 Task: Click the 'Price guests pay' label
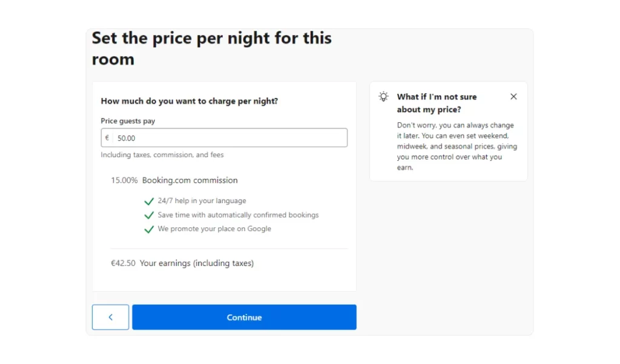128,121
